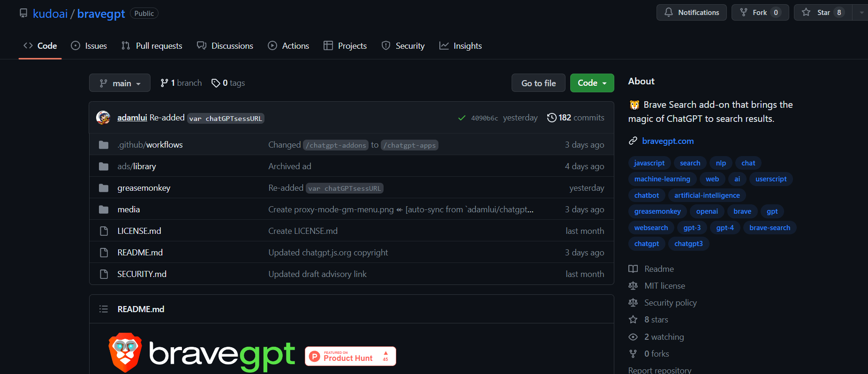Select the websearch topic tag
This screenshot has width=868, height=374.
pyautogui.click(x=651, y=228)
